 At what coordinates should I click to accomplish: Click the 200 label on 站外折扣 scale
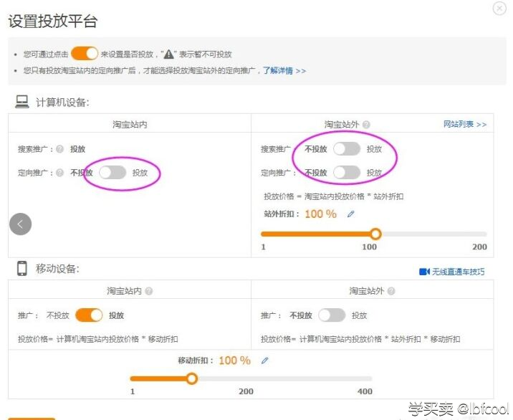479,247
